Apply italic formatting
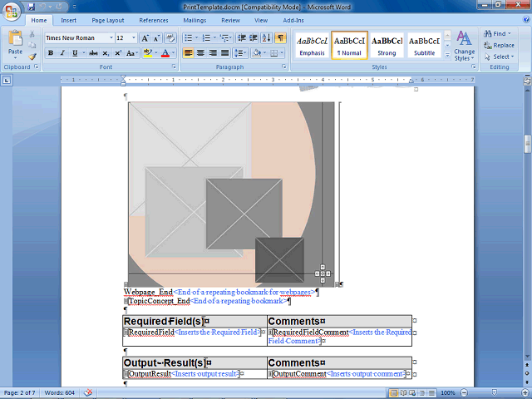Screen dimensions: 532x399 (x=62, y=53)
